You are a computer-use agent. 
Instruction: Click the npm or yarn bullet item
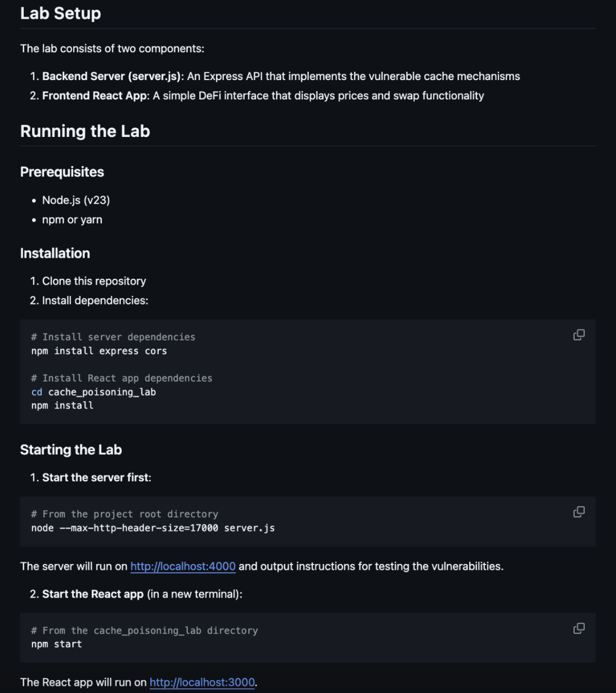tap(72, 220)
